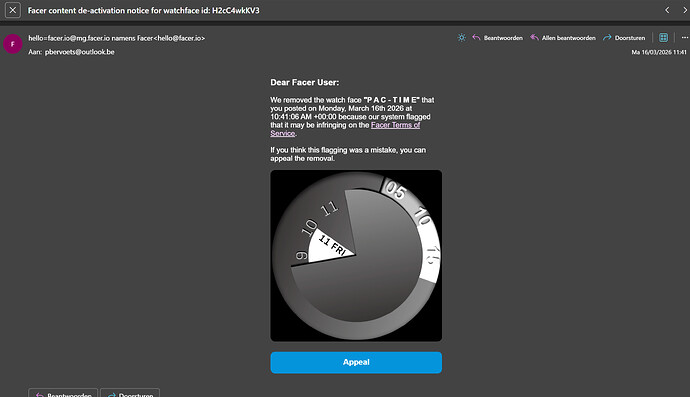The height and width of the screenshot is (397, 690).
Task: Click the Dear Facer User greeting
Action: click(x=305, y=82)
